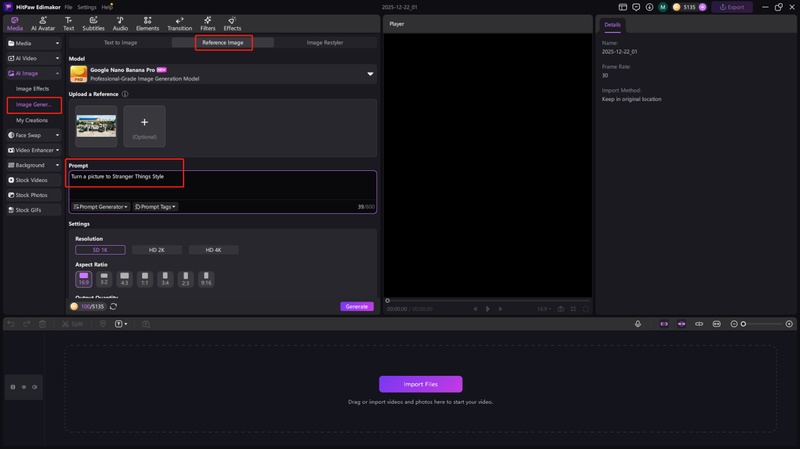The image size is (800, 449).
Task: Play the preview in the Player
Action: [487, 309]
